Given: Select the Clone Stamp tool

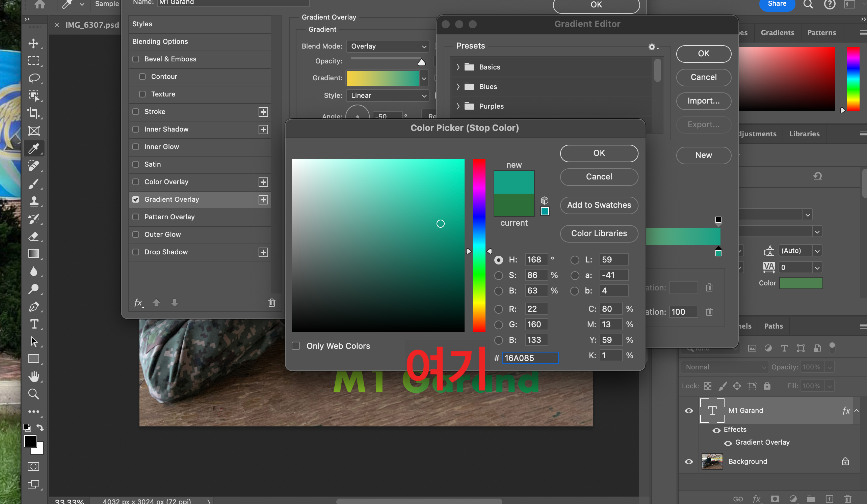Looking at the screenshot, I should pos(33,201).
